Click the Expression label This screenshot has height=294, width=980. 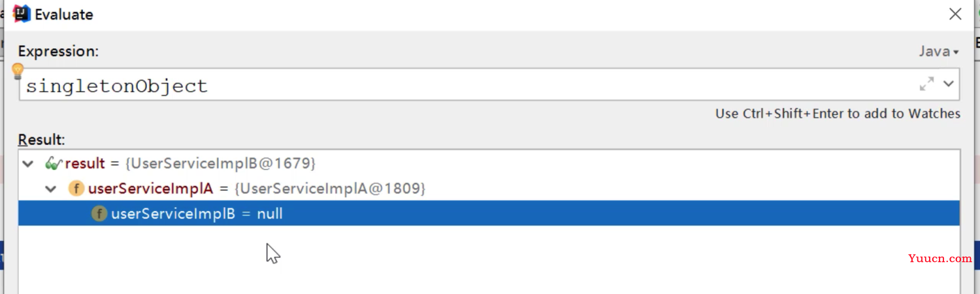tap(58, 52)
